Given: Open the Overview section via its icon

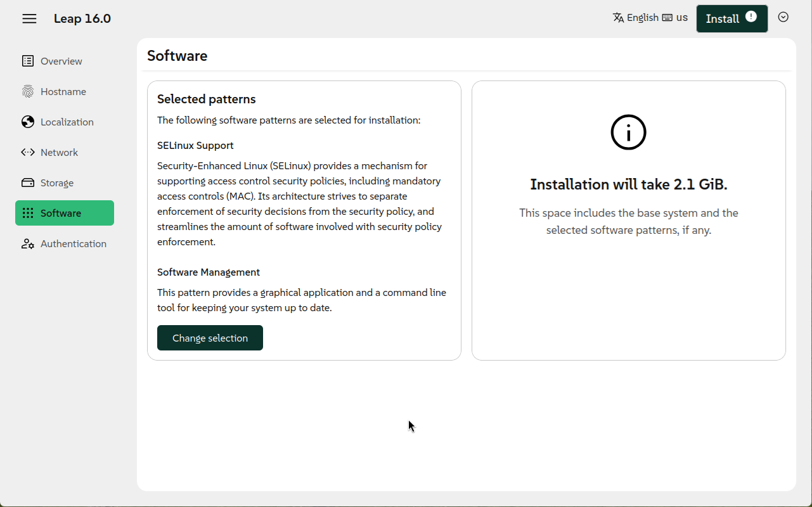Looking at the screenshot, I should [x=28, y=61].
